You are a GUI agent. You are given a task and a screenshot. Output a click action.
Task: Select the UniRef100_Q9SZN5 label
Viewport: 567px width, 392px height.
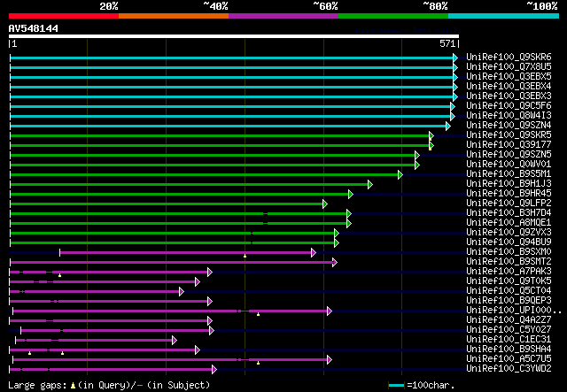pyautogui.click(x=509, y=154)
